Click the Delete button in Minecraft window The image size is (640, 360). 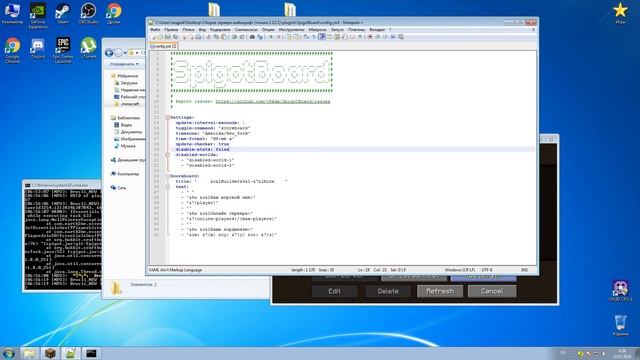click(388, 291)
